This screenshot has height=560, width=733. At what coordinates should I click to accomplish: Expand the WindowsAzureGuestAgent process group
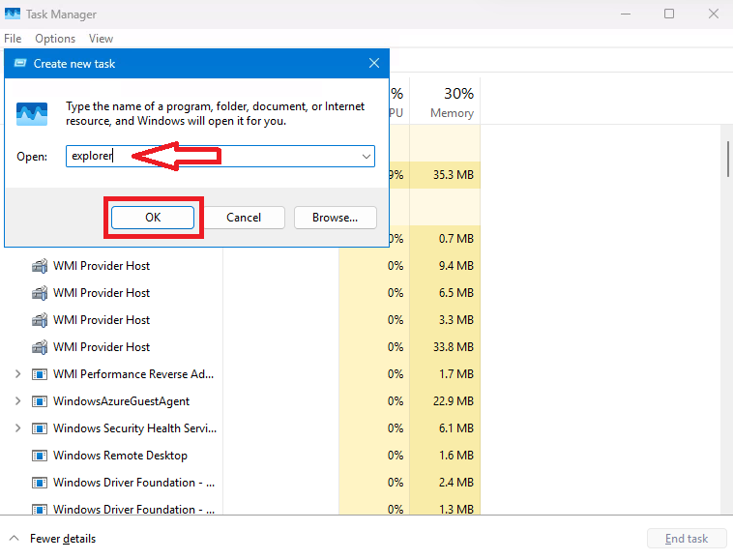[x=17, y=401]
